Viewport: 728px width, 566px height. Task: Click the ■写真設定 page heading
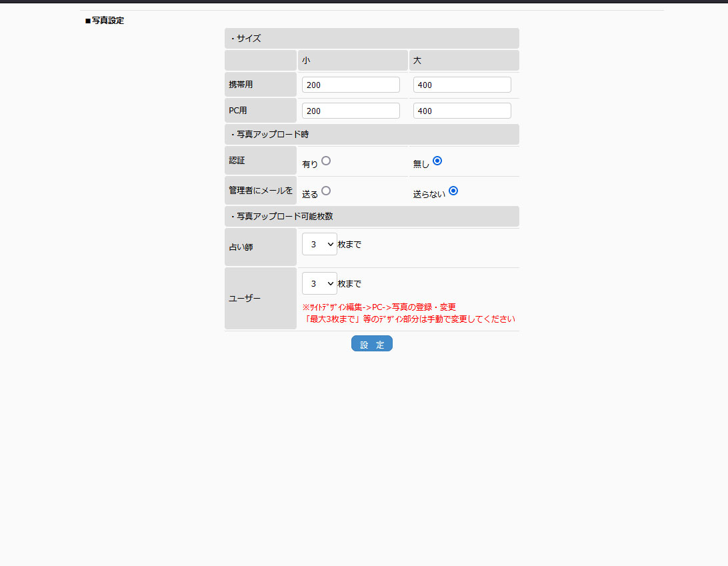pyautogui.click(x=105, y=21)
